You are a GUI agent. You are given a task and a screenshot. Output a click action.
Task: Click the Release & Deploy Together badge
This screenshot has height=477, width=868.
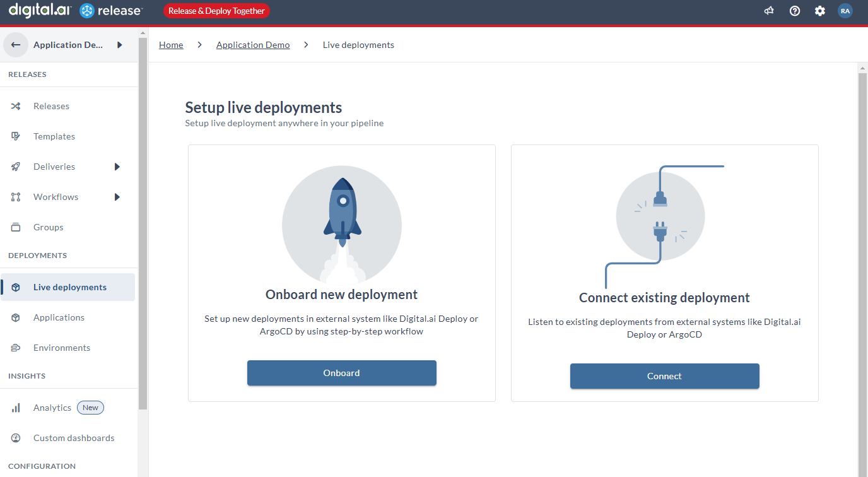(x=216, y=11)
